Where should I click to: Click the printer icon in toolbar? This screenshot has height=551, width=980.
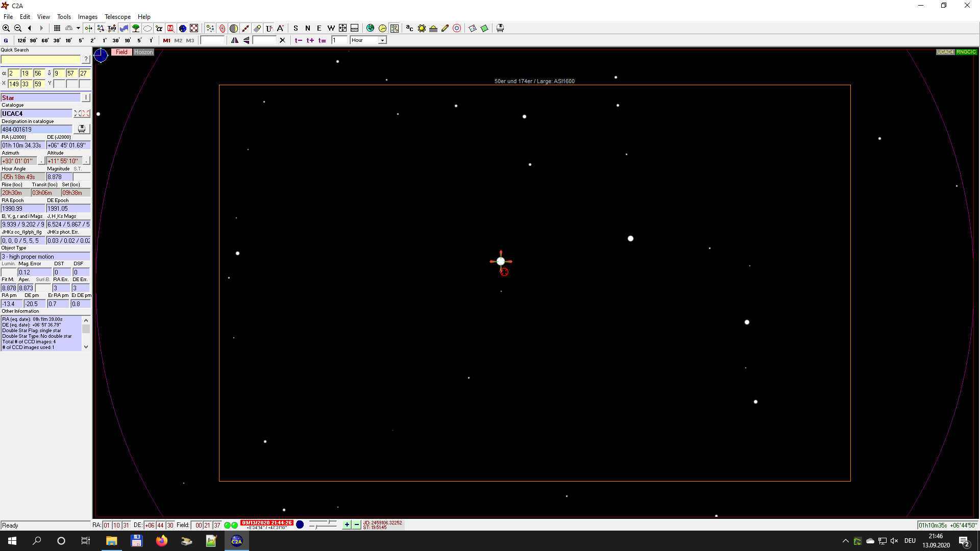click(x=500, y=28)
